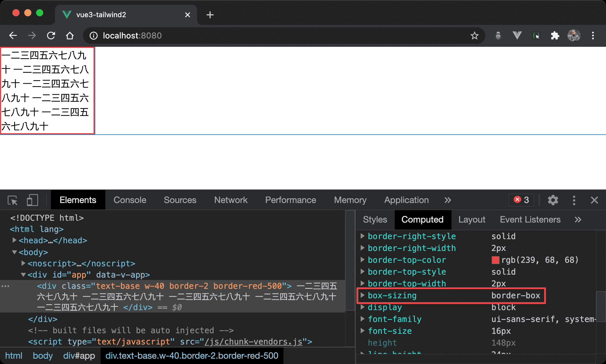Open the Memory panel
606x364 pixels.
(x=350, y=200)
